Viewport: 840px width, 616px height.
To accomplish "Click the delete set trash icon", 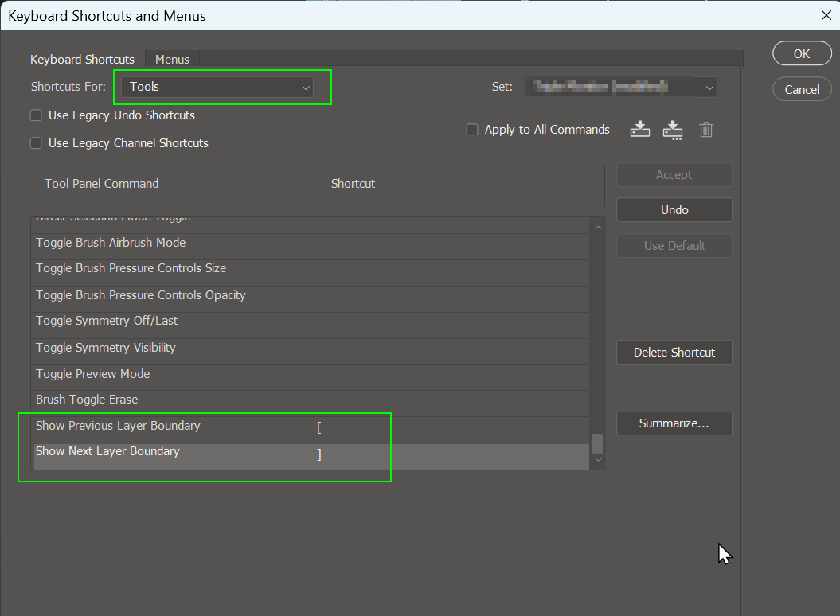I will click(705, 129).
